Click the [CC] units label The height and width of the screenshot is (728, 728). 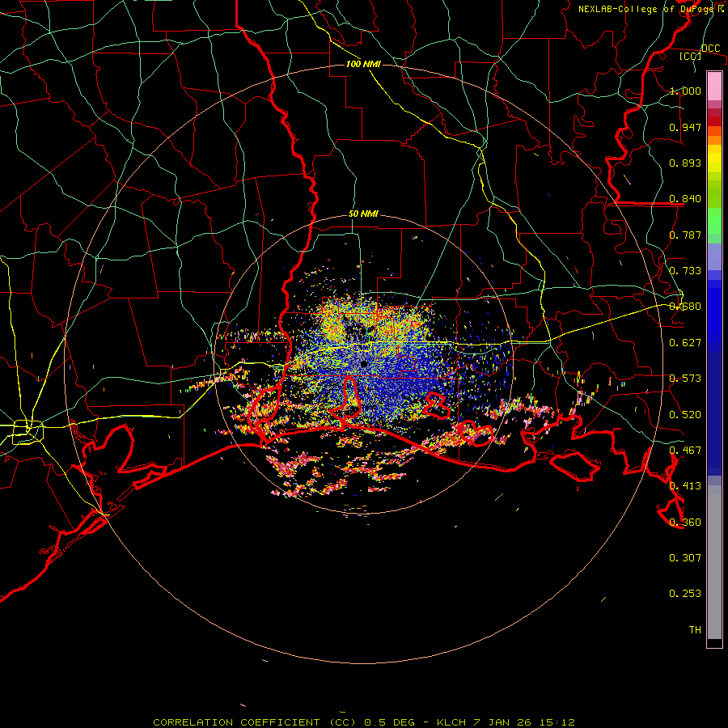pos(690,56)
